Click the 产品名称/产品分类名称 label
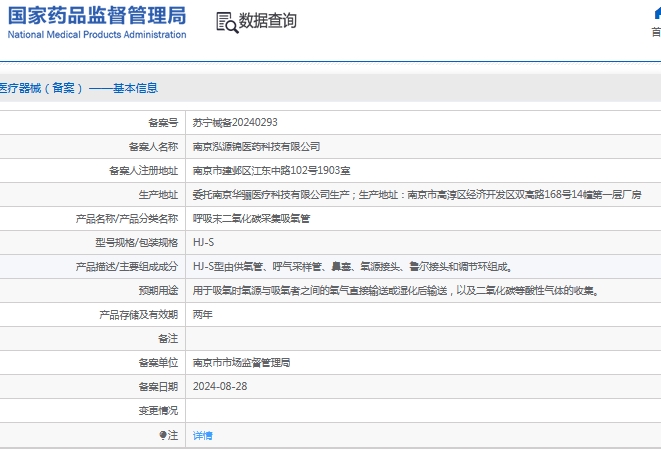 [127, 219]
